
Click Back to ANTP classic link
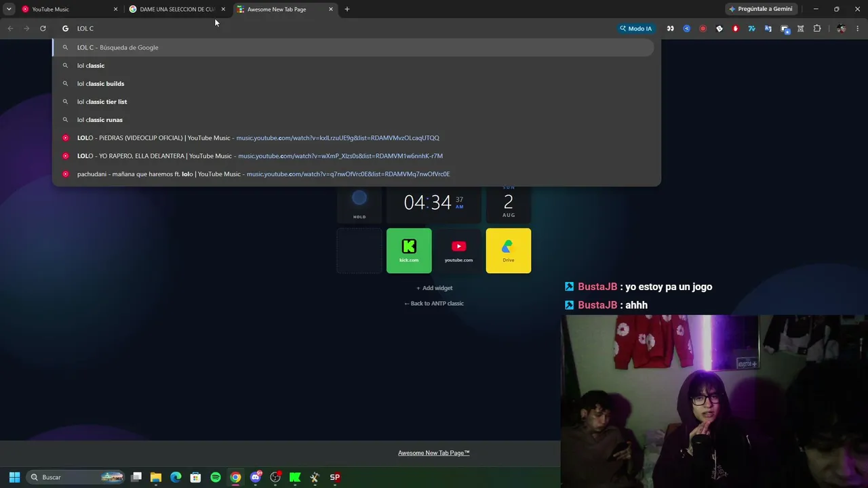pos(434,304)
